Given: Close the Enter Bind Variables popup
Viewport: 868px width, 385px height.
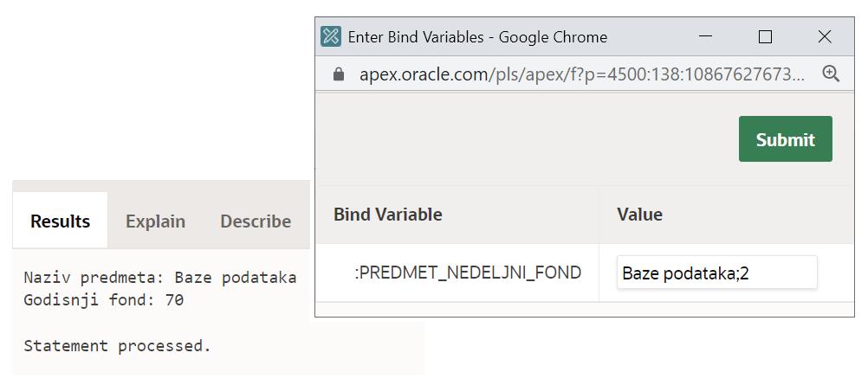Looking at the screenshot, I should tap(825, 36).
